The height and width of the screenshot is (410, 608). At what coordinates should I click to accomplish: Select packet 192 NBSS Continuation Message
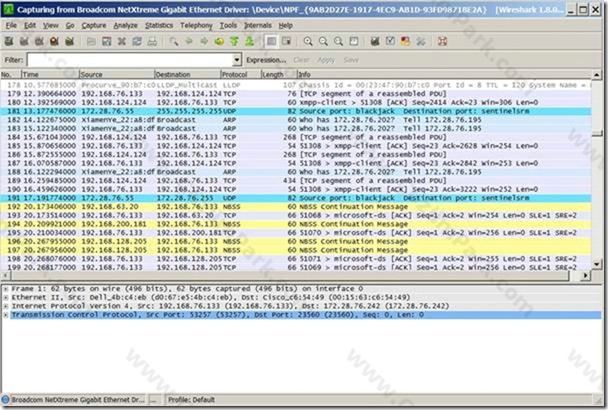coord(296,207)
